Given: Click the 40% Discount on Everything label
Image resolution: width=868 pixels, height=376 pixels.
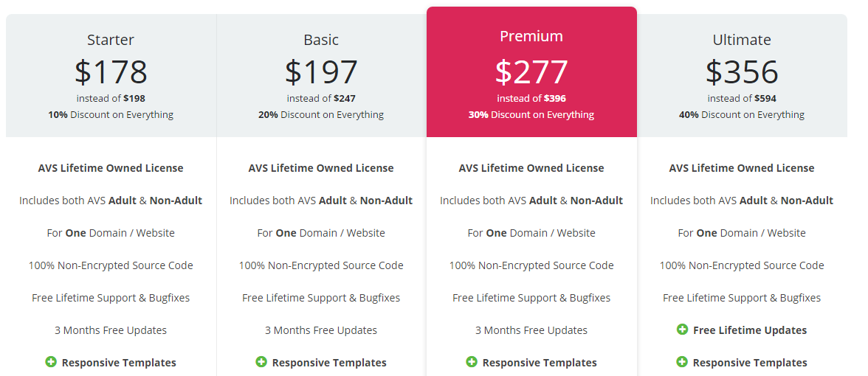Looking at the screenshot, I should tap(742, 115).
